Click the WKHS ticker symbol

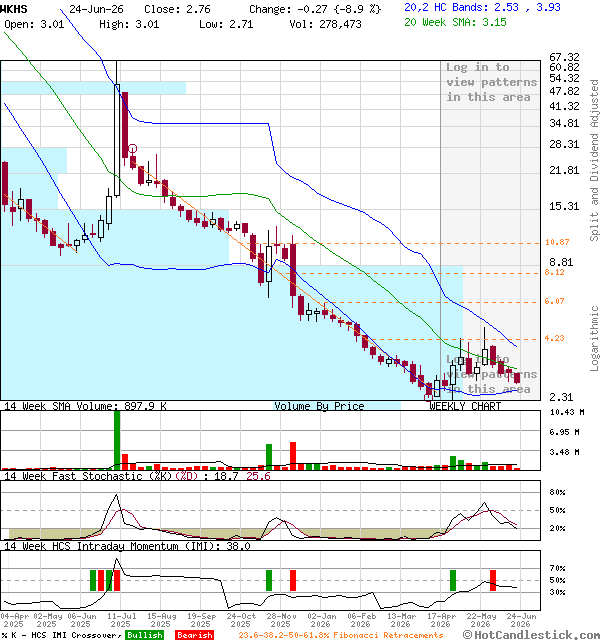pos(14,9)
